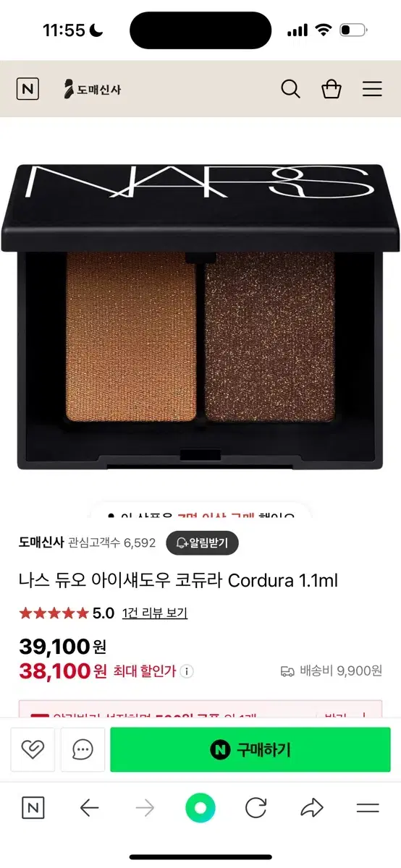Tap the search magnifier icon

(x=290, y=89)
